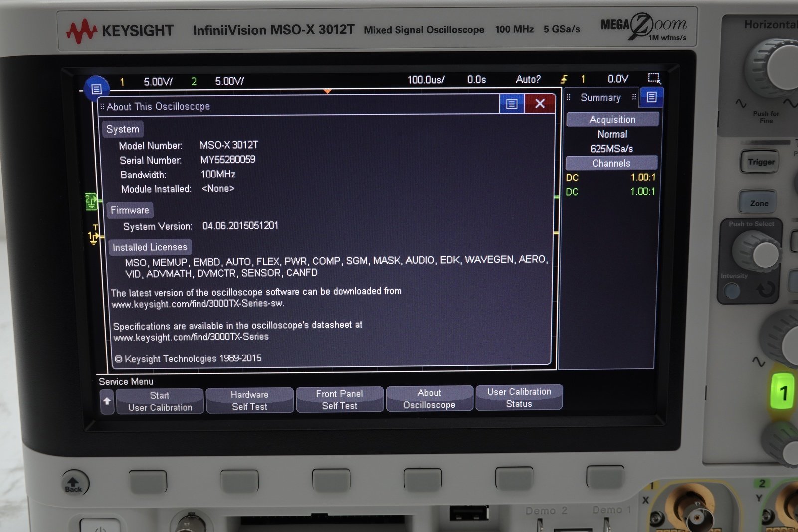Tap the Firmware section header

(130, 210)
